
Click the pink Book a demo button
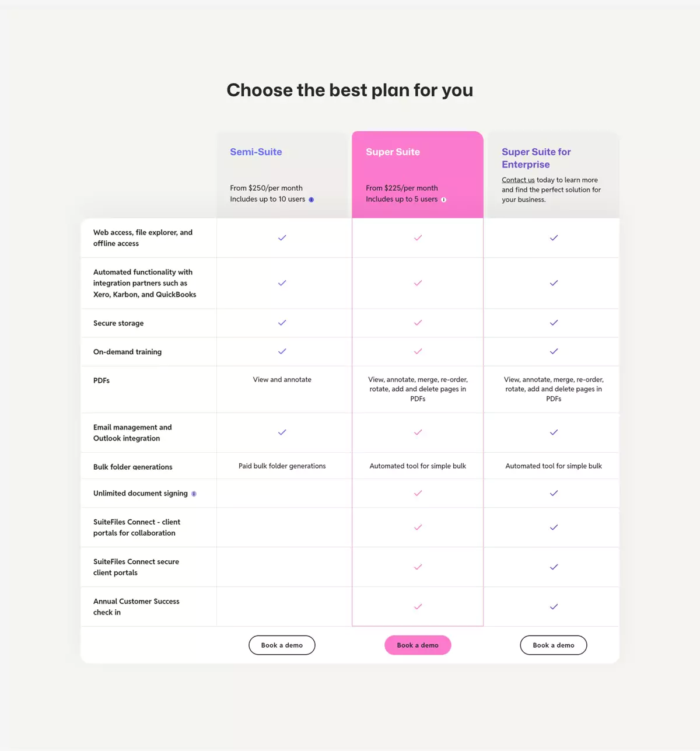418,645
